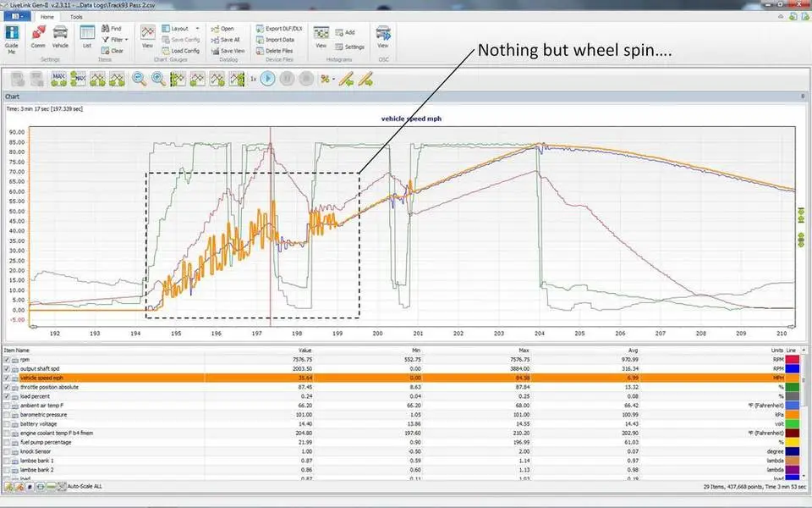Click Save View in Datalog group
The height and width of the screenshot is (508, 812).
pos(228,51)
